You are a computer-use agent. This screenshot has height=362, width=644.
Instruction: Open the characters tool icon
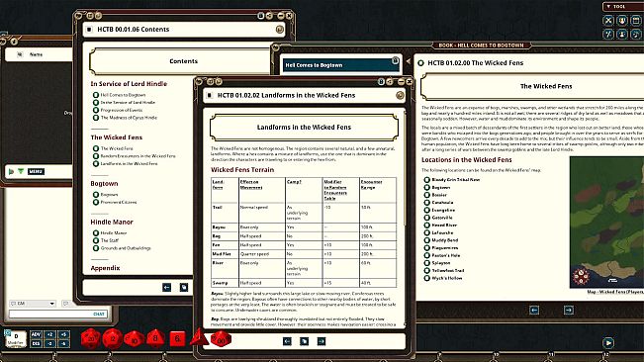[622, 34]
